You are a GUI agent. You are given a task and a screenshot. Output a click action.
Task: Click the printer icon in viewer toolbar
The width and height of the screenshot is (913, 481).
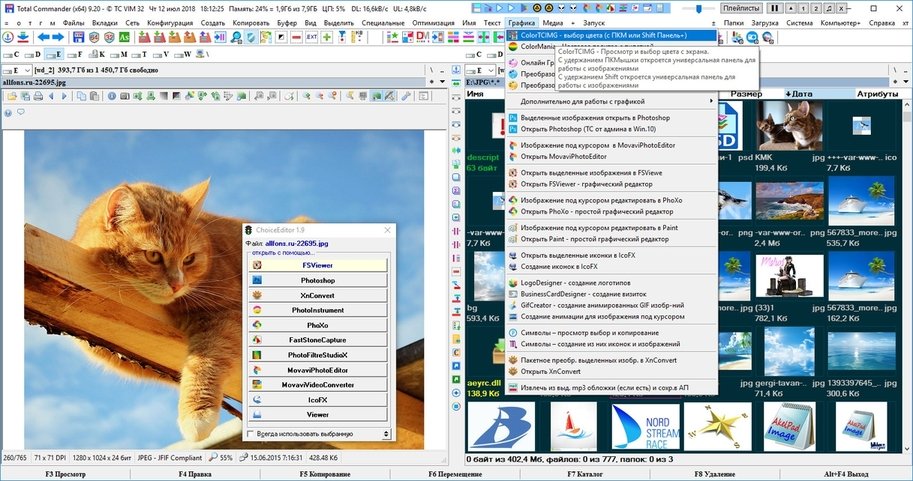click(38, 96)
